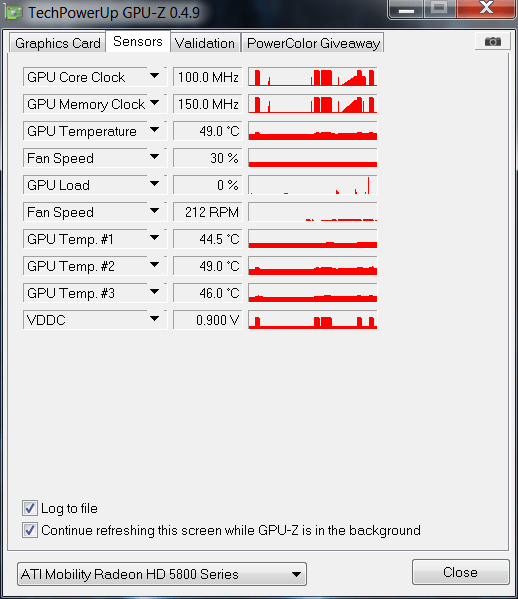The height and width of the screenshot is (599, 518).
Task: Click the GPU Core Clock history graph
Action: pyautogui.click(x=312, y=77)
